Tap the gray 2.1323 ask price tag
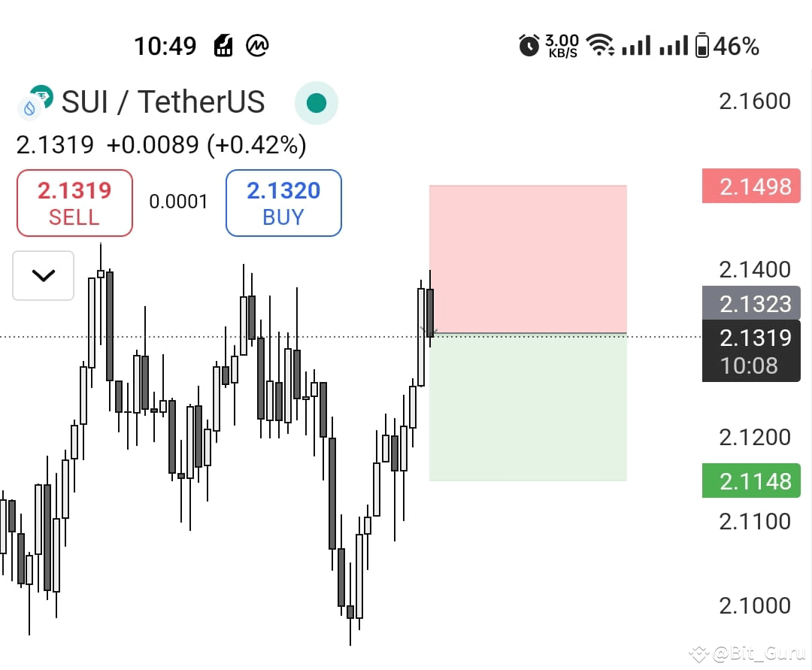The width and height of the screenshot is (812, 670). pyautogui.click(x=750, y=304)
